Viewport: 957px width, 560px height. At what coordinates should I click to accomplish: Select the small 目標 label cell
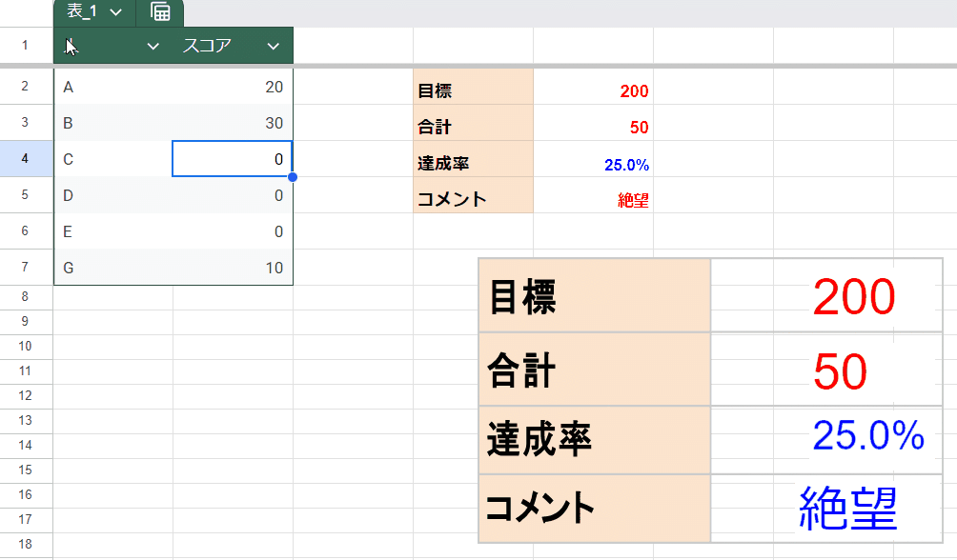point(473,87)
